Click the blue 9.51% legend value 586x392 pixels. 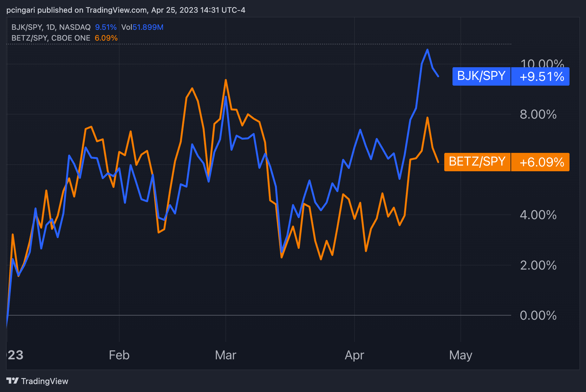pos(106,27)
